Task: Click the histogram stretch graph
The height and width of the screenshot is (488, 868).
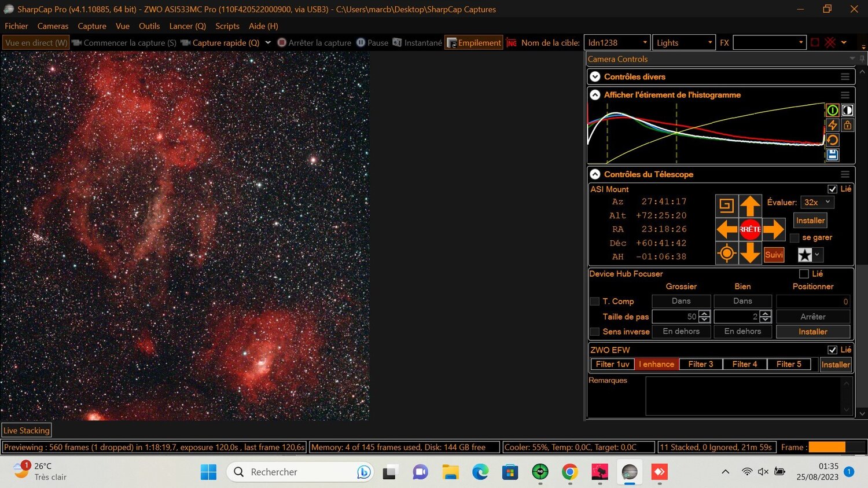Action: click(706, 133)
